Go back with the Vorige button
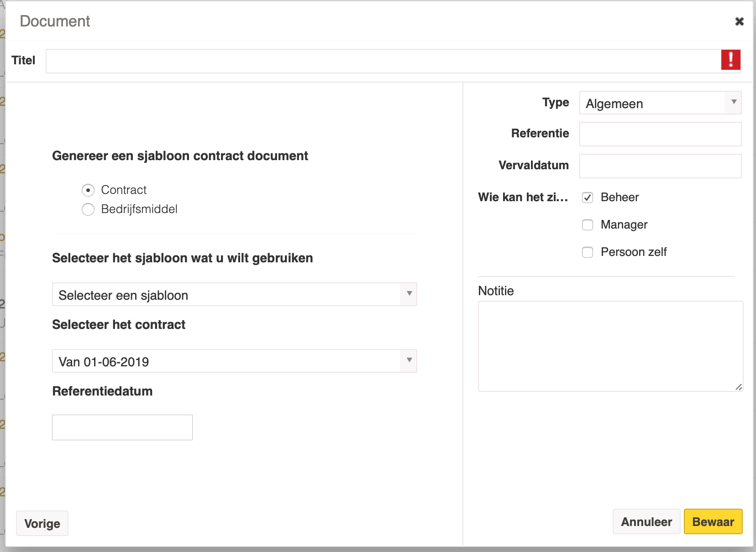The width and height of the screenshot is (756, 552). pyautogui.click(x=42, y=523)
